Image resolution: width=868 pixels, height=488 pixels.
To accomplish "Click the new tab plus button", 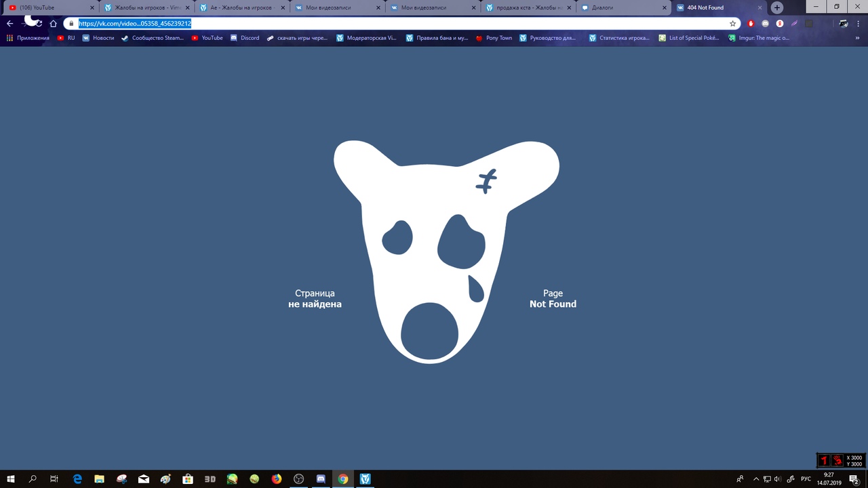I will coord(777,7).
